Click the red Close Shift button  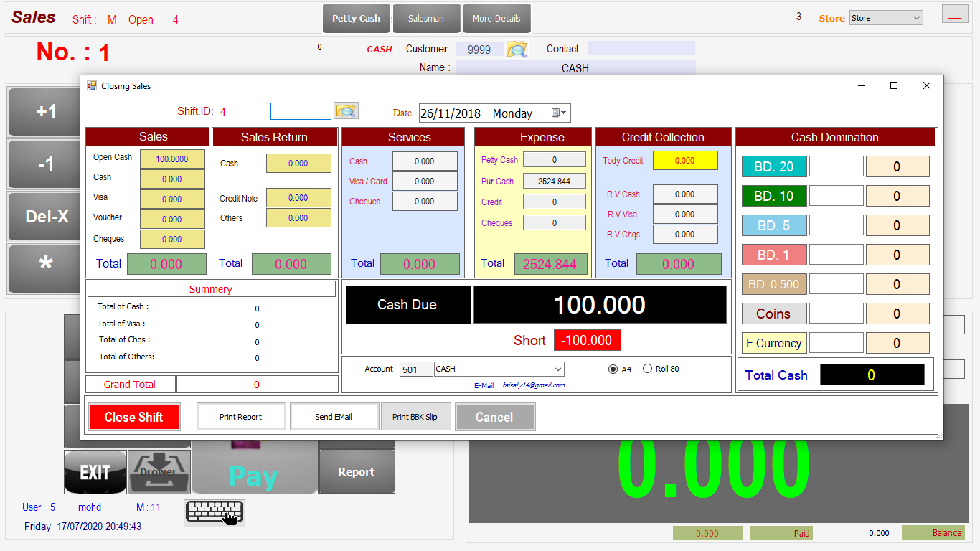tap(134, 417)
